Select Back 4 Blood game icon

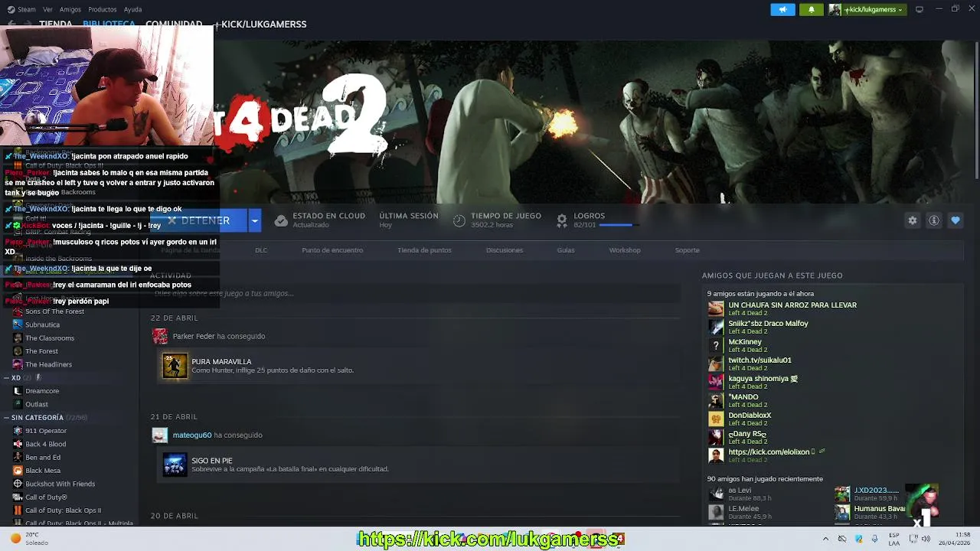18,444
